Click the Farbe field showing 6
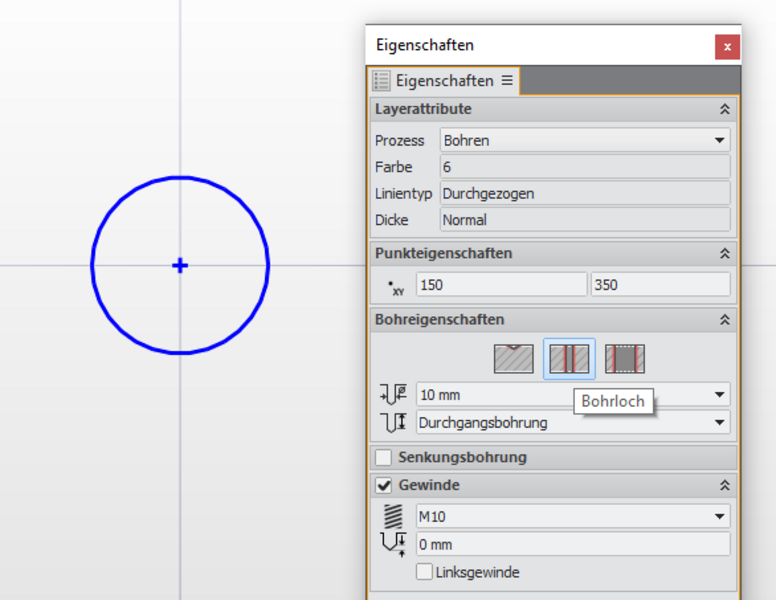This screenshot has width=776, height=600. [x=585, y=167]
